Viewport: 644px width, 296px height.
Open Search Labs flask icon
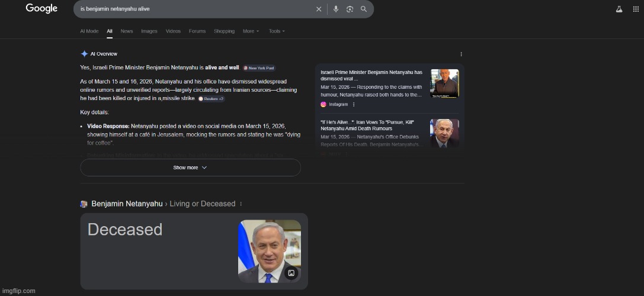point(619,9)
